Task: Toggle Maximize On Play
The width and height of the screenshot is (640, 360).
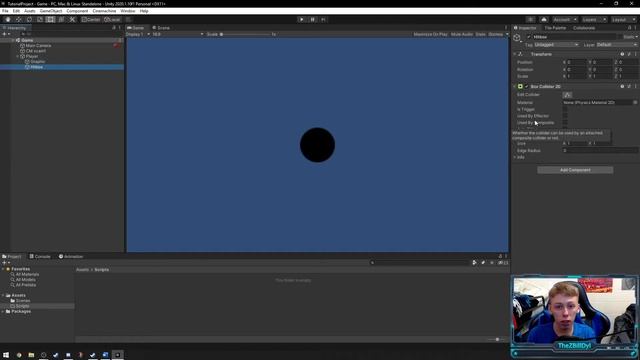Action: pos(431,34)
